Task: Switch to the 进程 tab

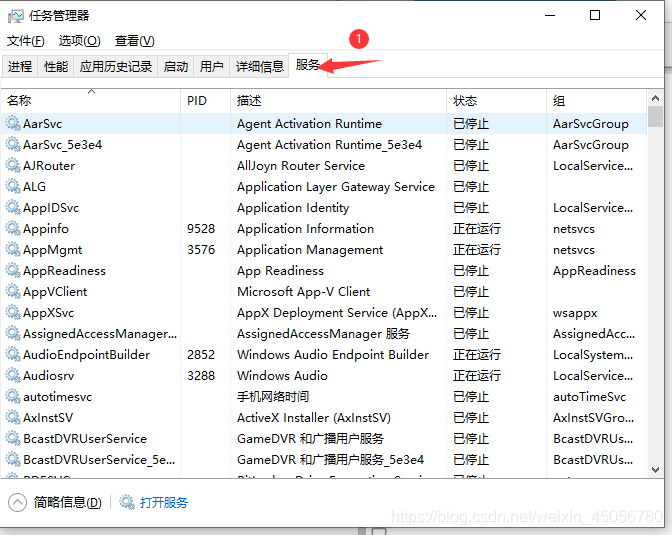Action: pyautogui.click(x=20, y=66)
